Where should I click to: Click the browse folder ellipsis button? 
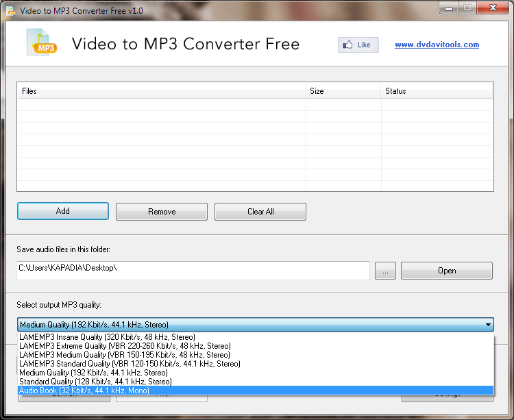click(385, 271)
